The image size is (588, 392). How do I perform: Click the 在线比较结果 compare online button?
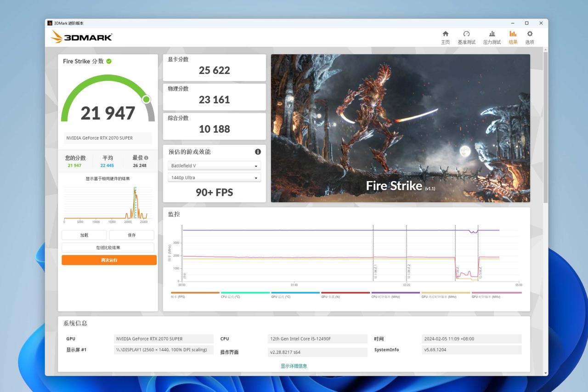tap(108, 248)
